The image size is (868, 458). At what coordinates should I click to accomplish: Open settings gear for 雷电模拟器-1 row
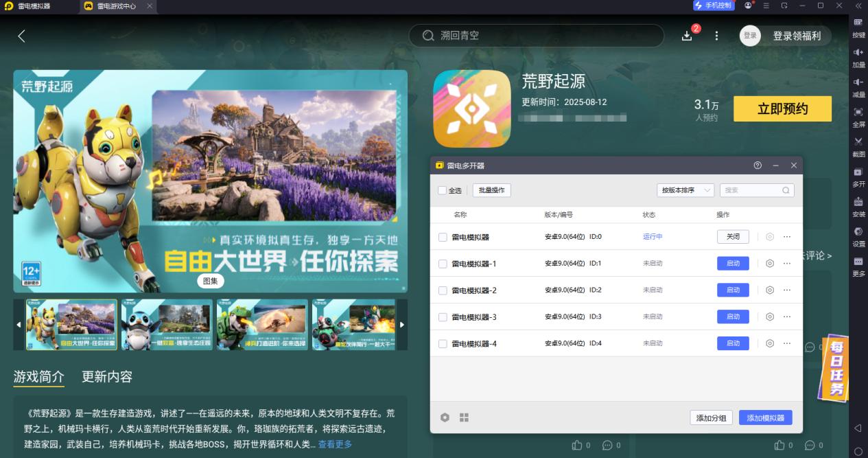[x=770, y=263]
